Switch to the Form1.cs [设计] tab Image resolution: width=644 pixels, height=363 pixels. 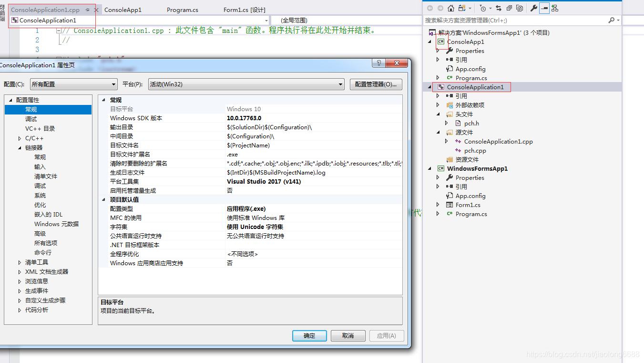click(245, 10)
